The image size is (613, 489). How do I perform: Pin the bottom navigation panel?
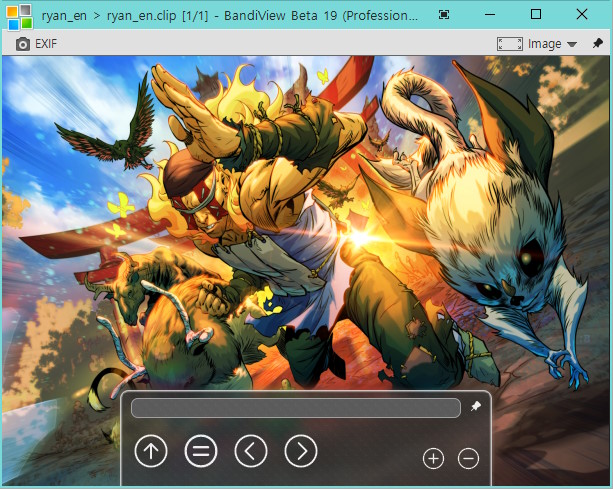click(x=476, y=406)
